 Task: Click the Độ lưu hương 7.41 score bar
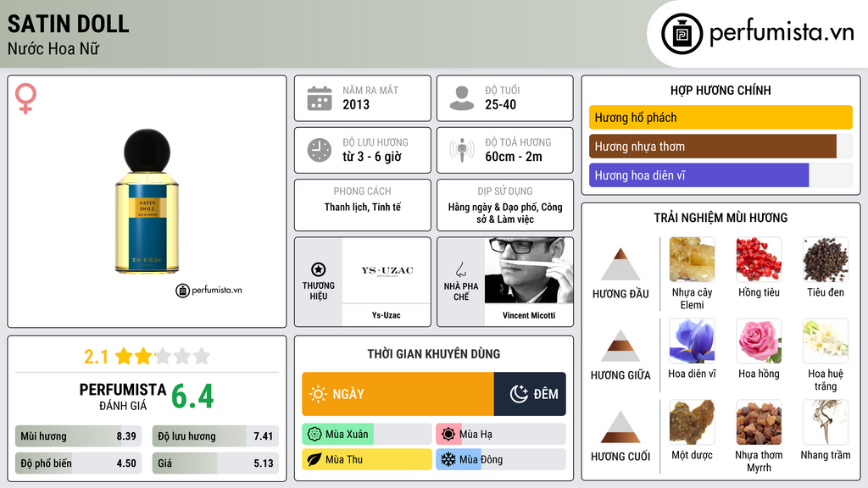[x=215, y=436]
